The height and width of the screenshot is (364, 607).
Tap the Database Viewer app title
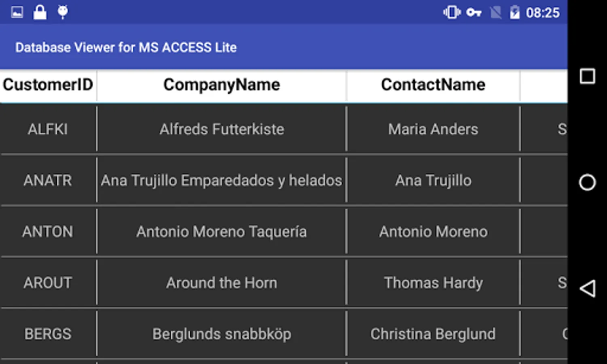(126, 47)
